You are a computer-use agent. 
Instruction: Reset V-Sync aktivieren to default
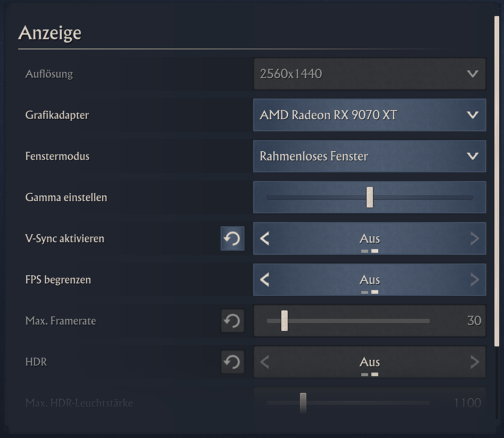click(232, 238)
